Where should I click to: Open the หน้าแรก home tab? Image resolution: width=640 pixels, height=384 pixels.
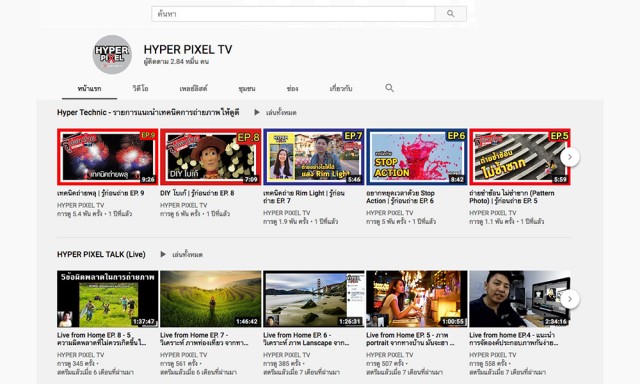[89, 89]
